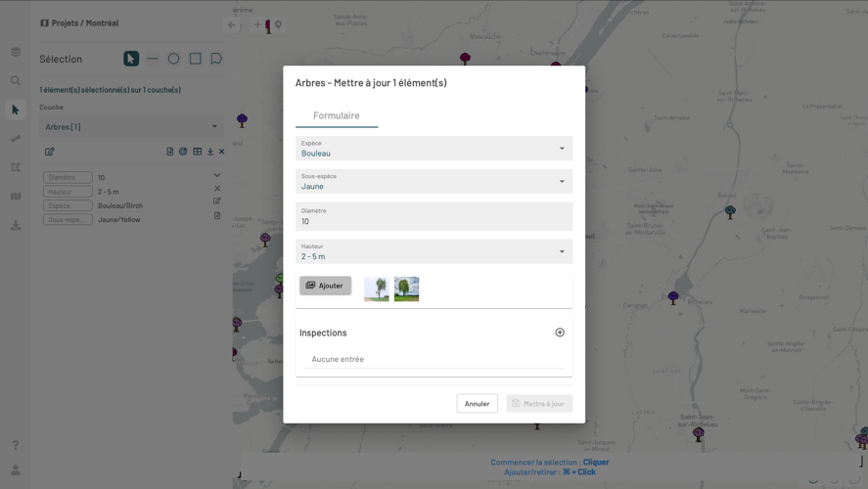Open the second tree photo thumbnail
The width and height of the screenshot is (868, 489).
pos(406,289)
